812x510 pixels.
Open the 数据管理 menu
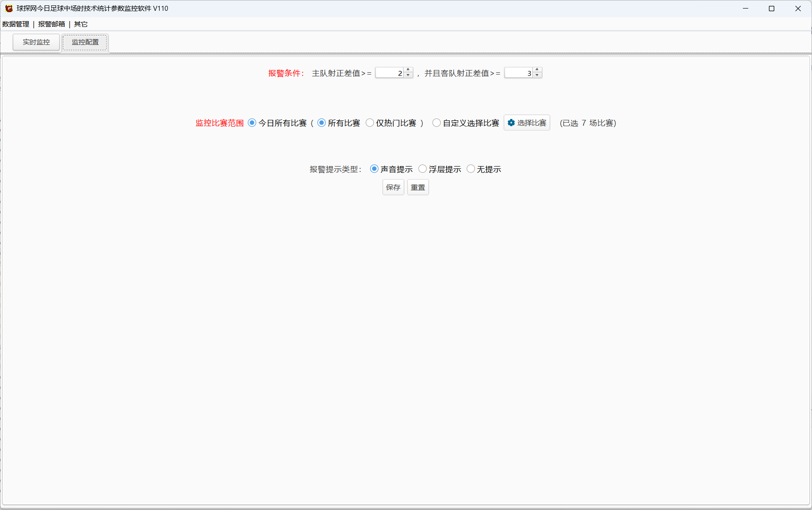tap(16, 24)
